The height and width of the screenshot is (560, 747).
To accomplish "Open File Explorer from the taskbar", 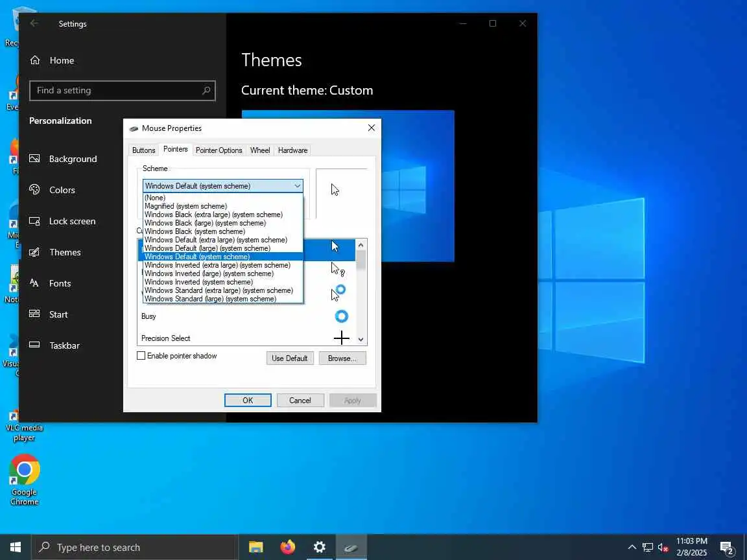I will (256, 547).
